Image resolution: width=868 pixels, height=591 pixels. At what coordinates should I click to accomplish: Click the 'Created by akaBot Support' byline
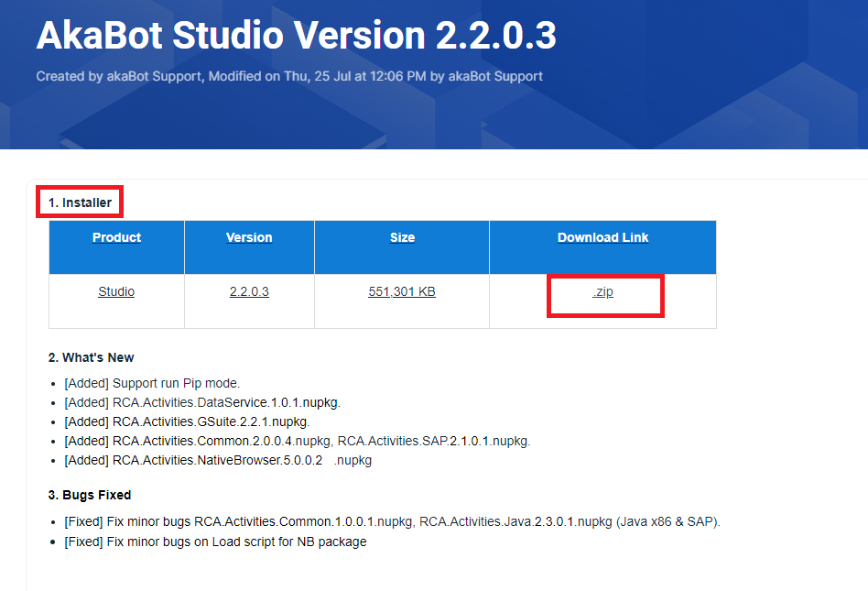(289, 76)
